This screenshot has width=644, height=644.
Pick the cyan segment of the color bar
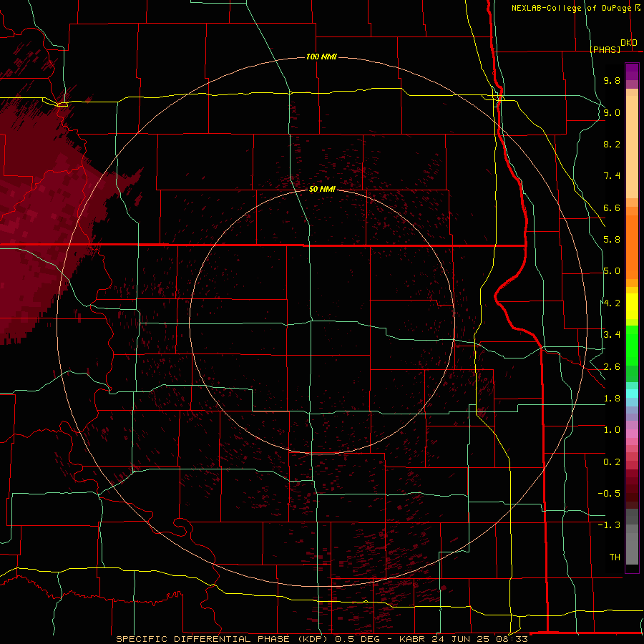click(x=632, y=394)
